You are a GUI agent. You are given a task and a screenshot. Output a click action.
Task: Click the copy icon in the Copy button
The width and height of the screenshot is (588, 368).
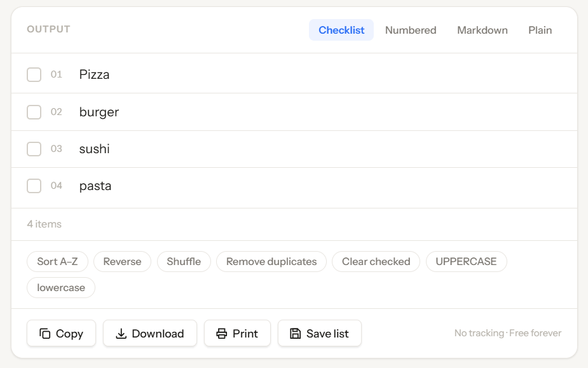point(45,334)
